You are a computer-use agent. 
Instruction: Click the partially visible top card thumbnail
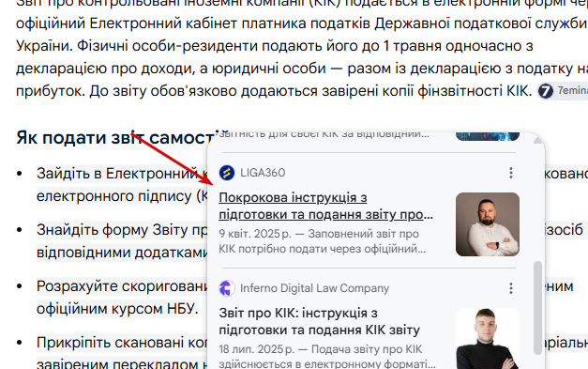click(488, 136)
